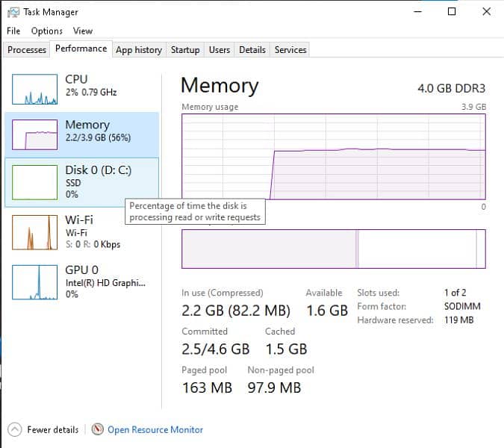Switch to the App history tab
This screenshot has width=504, height=448.
(x=138, y=50)
